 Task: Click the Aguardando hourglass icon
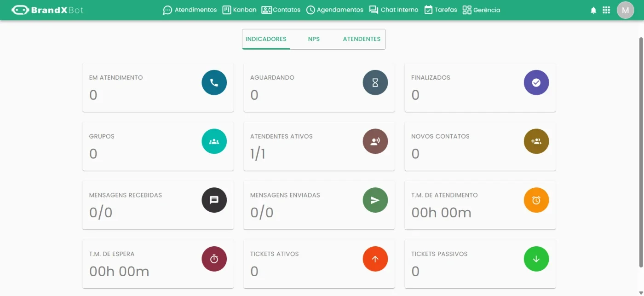click(375, 83)
